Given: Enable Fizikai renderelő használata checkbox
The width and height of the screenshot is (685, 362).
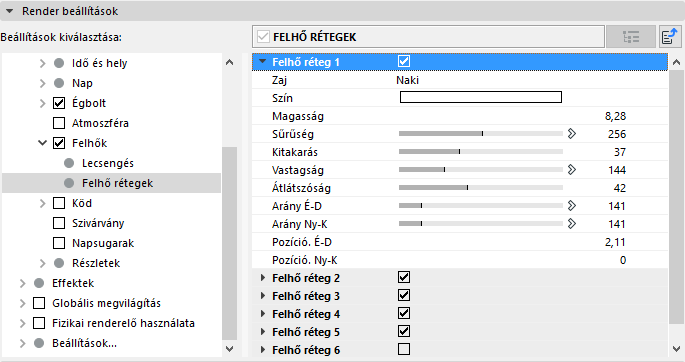Looking at the screenshot, I should point(39,323).
